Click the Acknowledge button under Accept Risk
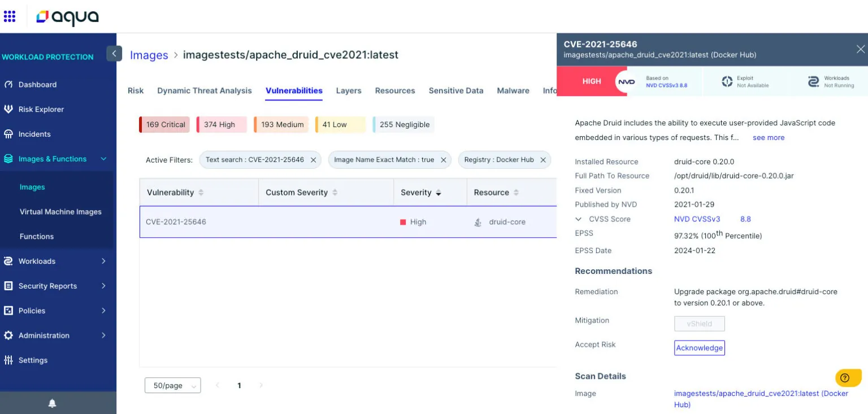This screenshot has width=868, height=414. point(700,348)
